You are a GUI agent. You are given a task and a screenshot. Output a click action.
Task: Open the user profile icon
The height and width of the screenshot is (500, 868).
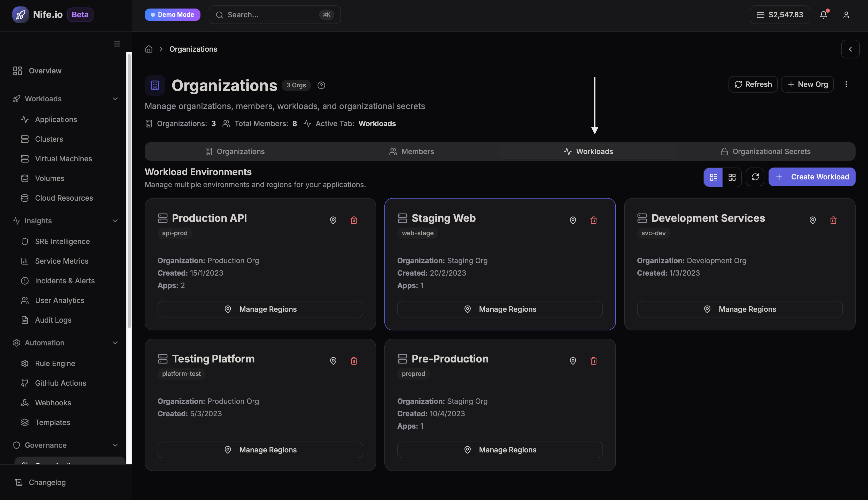(846, 15)
